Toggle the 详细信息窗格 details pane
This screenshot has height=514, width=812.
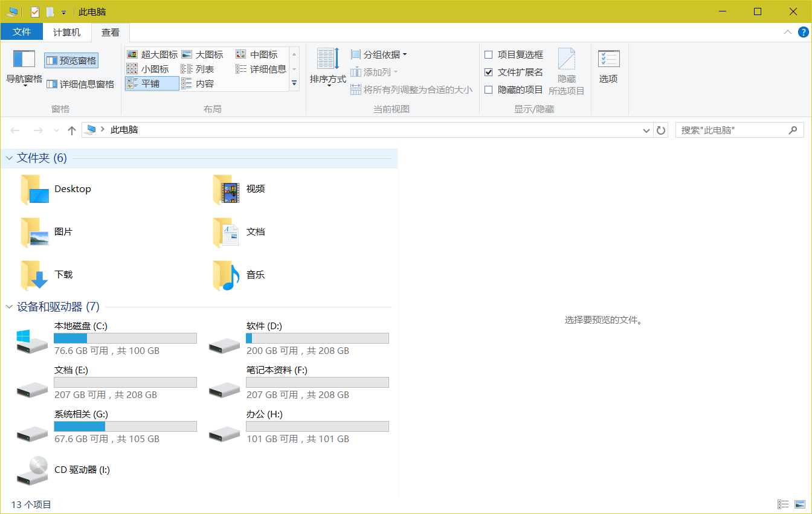pyautogui.click(x=80, y=84)
